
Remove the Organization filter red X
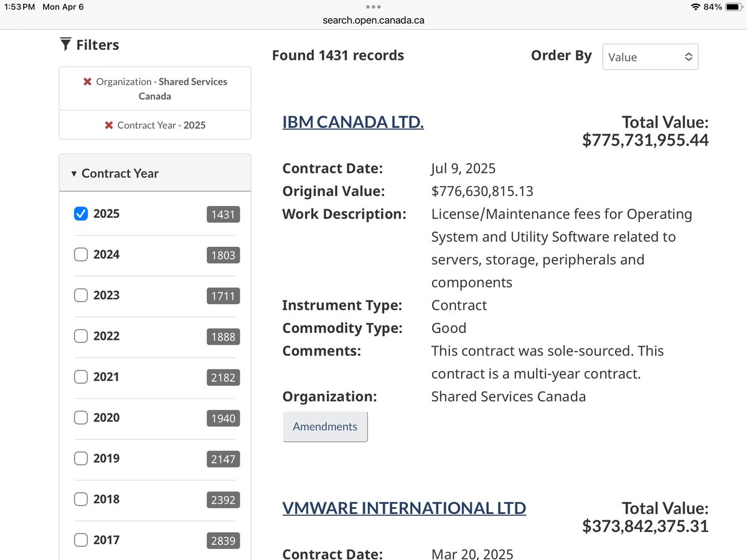(x=88, y=82)
